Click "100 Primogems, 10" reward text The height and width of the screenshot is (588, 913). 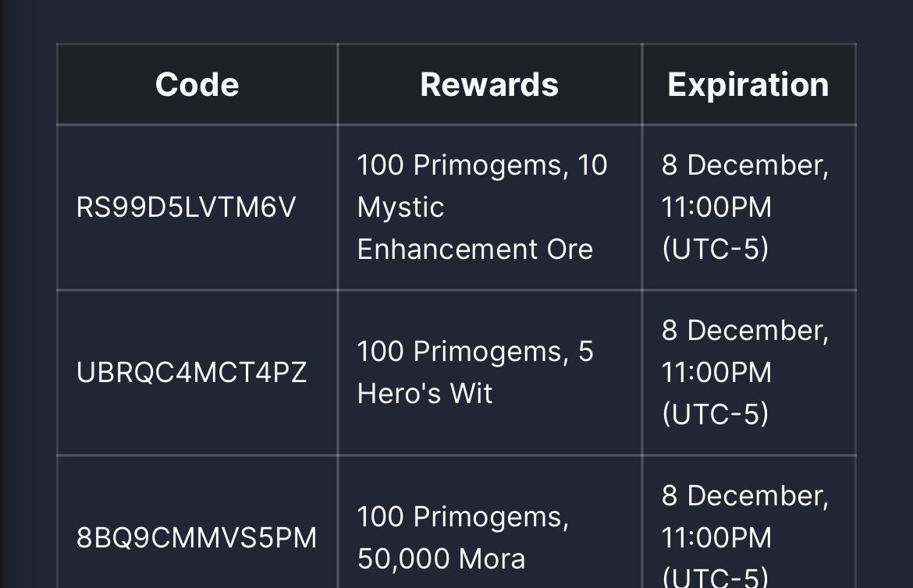[x=481, y=165]
